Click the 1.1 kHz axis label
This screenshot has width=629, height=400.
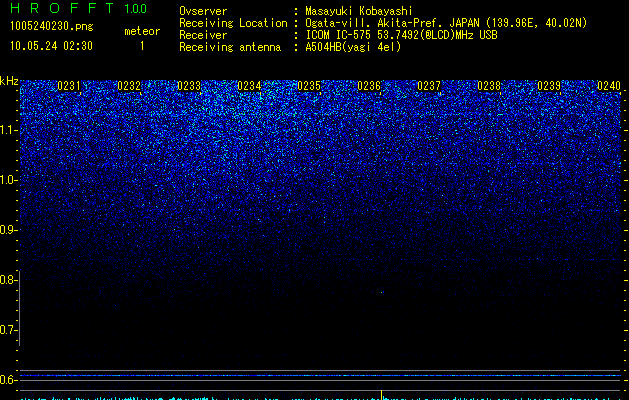[8, 130]
